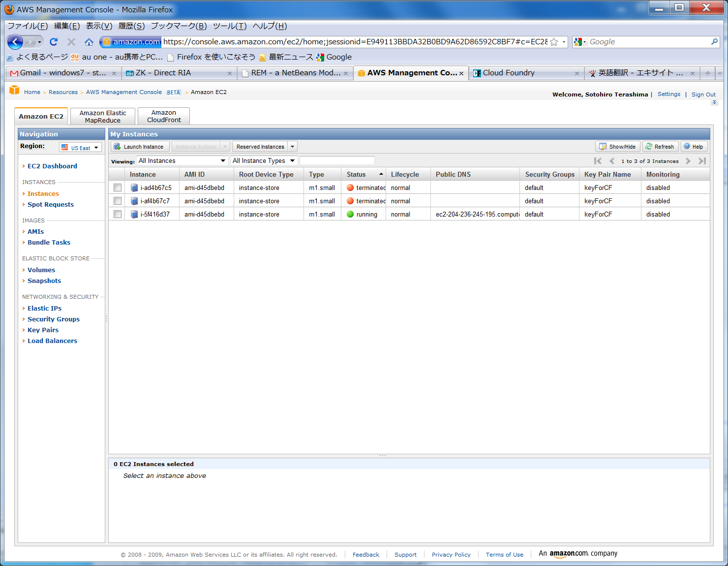Switch to the REM - a NetBeans Mod browser tab

point(295,73)
